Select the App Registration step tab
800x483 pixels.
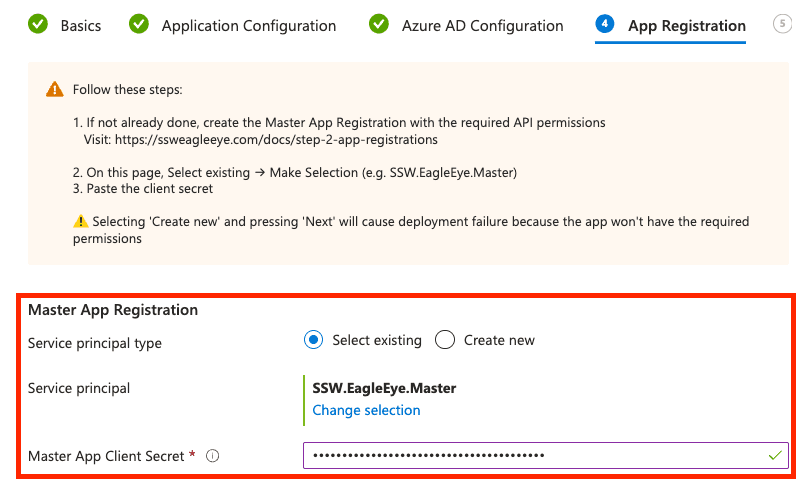tap(686, 26)
